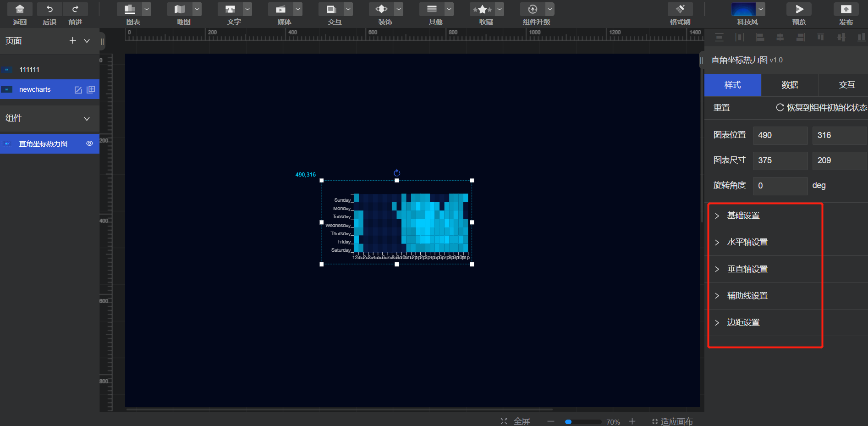Click 恢复到组件初始化状态 reset button

[x=821, y=107]
